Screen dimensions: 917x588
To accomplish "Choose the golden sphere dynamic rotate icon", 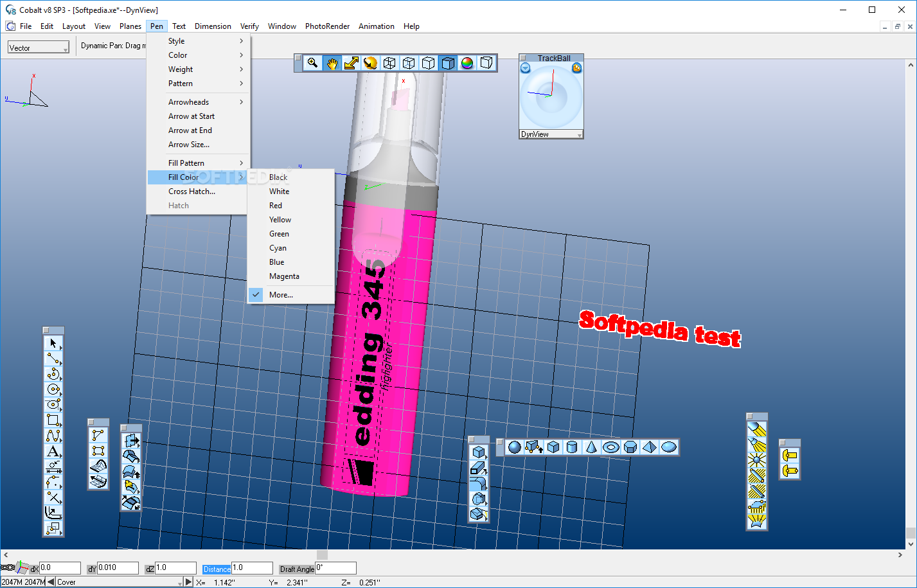I will pyautogui.click(x=370, y=63).
